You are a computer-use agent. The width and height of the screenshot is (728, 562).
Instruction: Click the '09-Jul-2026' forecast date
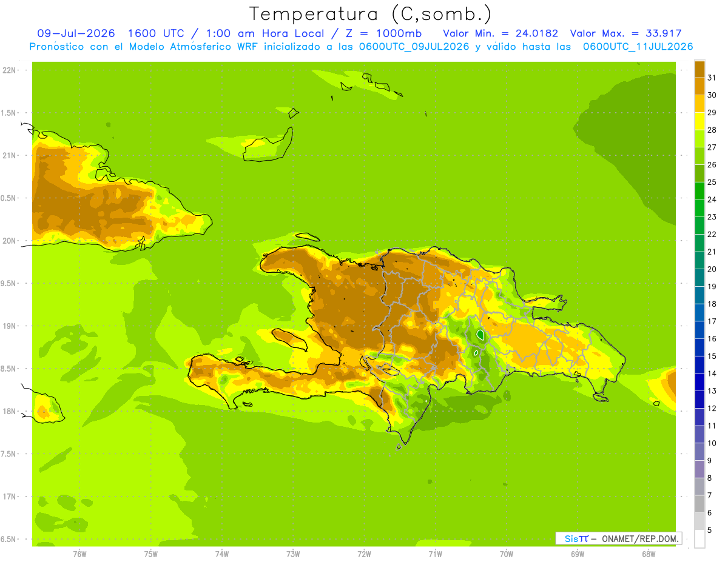coord(76,33)
